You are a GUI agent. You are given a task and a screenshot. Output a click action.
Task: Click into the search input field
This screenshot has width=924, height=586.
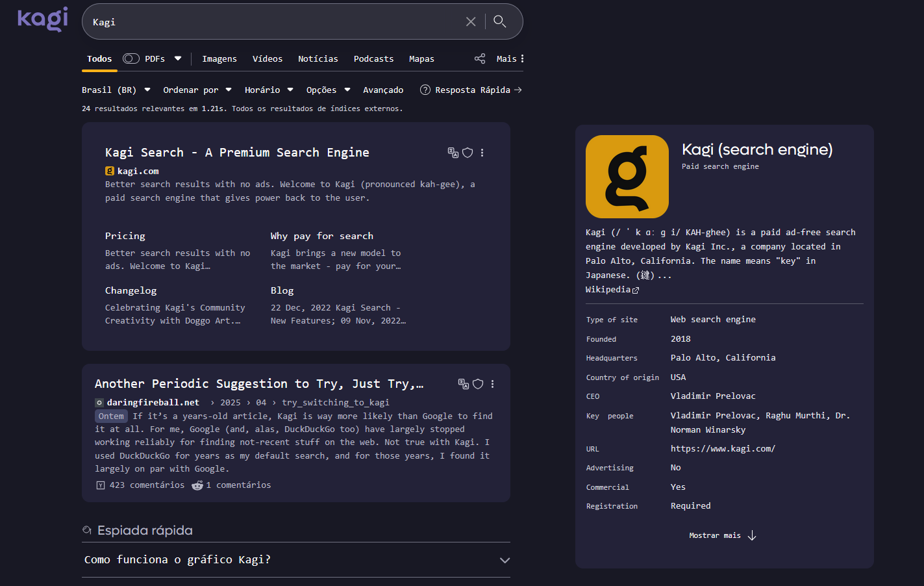coord(273,22)
